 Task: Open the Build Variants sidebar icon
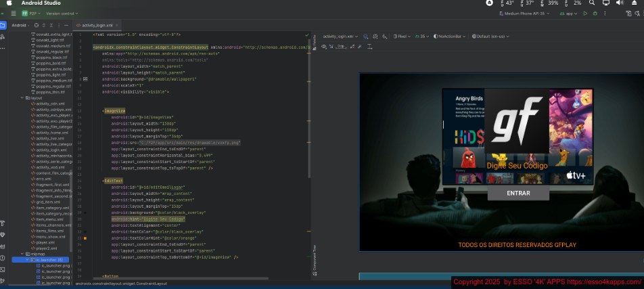point(3,223)
